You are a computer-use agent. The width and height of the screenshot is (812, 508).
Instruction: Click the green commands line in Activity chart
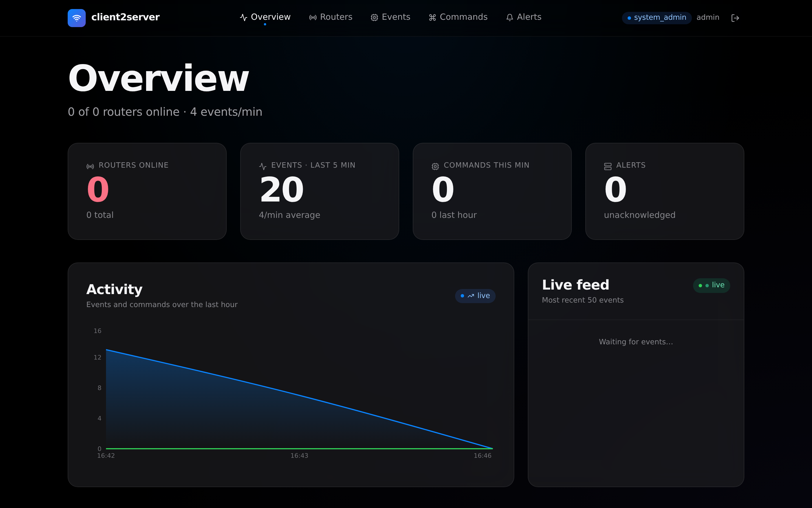299,448
